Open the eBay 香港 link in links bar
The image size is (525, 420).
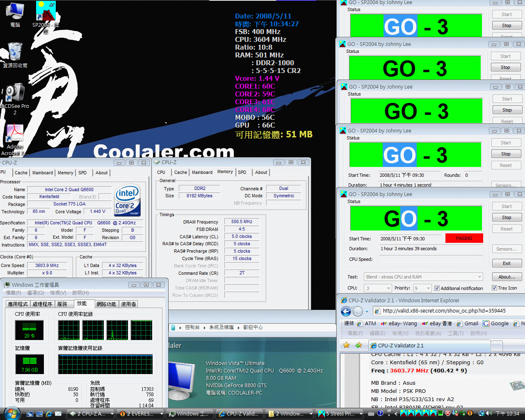(437, 323)
